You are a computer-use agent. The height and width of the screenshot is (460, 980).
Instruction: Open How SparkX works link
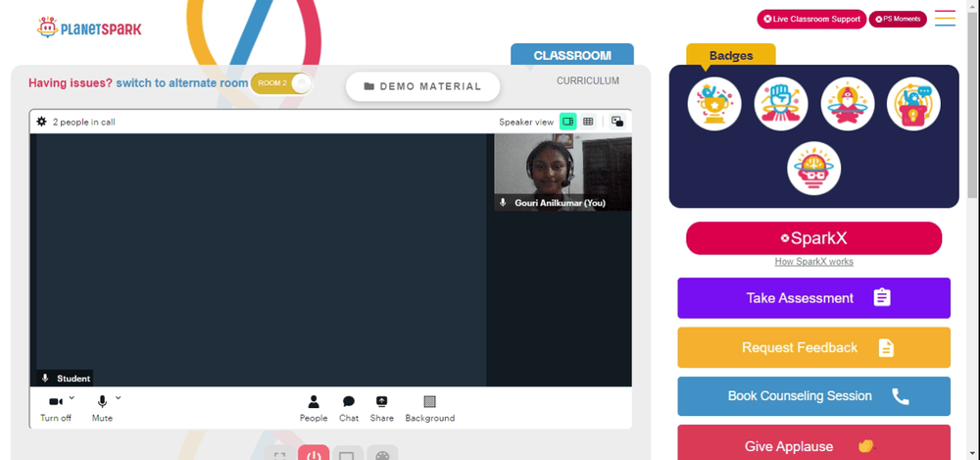pyautogui.click(x=813, y=262)
